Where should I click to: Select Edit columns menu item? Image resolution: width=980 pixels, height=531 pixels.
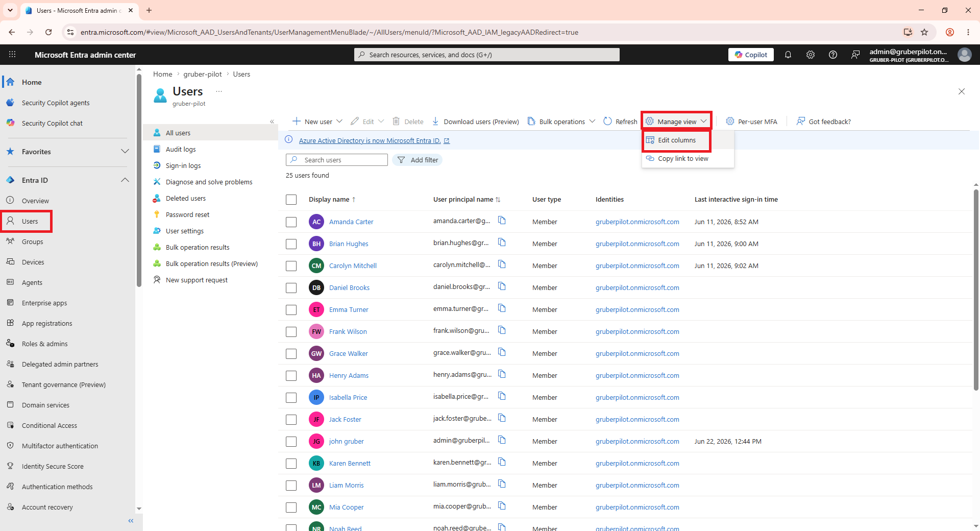(x=676, y=140)
